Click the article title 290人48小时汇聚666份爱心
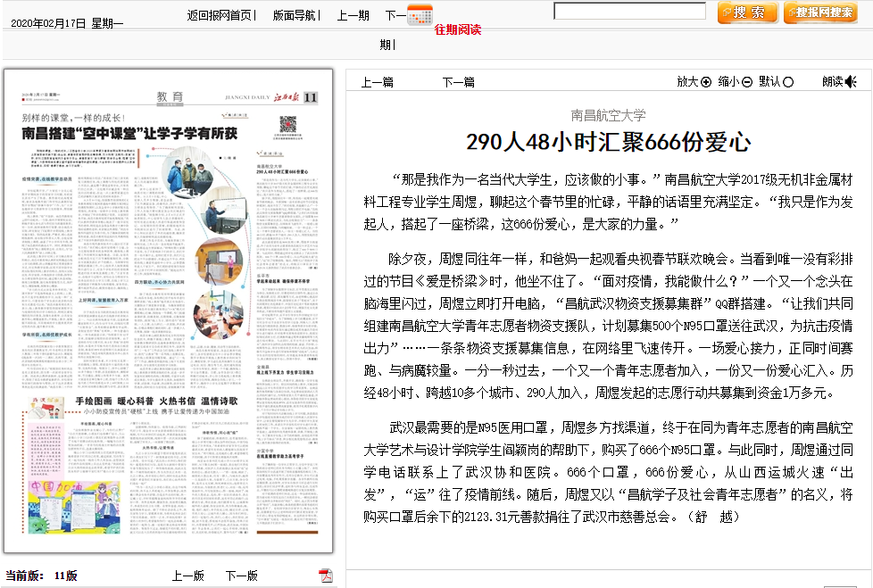Screen dimensions: 873x588 (608, 143)
